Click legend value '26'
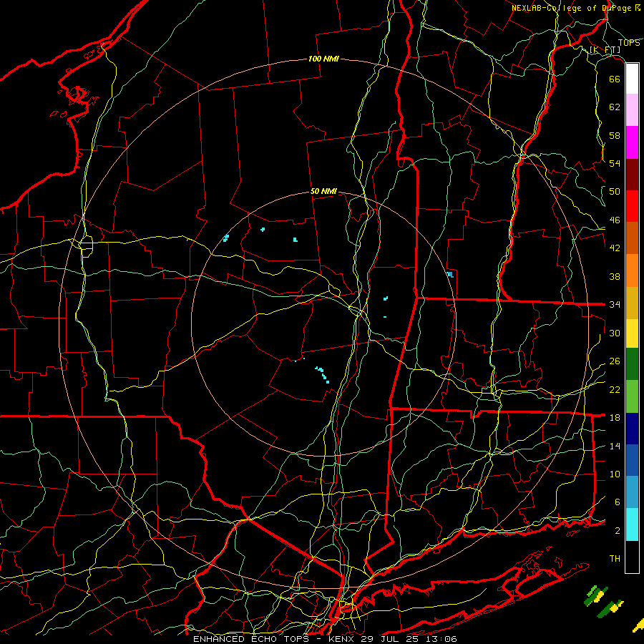The height and width of the screenshot is (644, 644). pos(615,361)
